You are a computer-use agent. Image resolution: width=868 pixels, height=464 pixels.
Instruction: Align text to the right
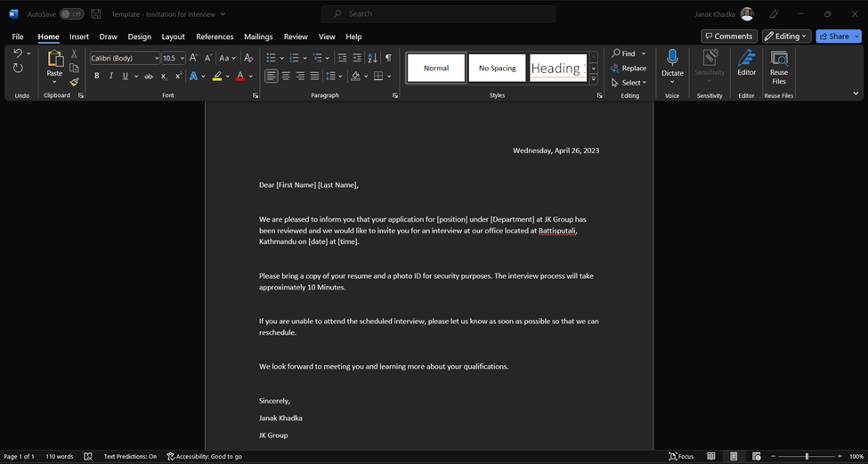point(300,76)
